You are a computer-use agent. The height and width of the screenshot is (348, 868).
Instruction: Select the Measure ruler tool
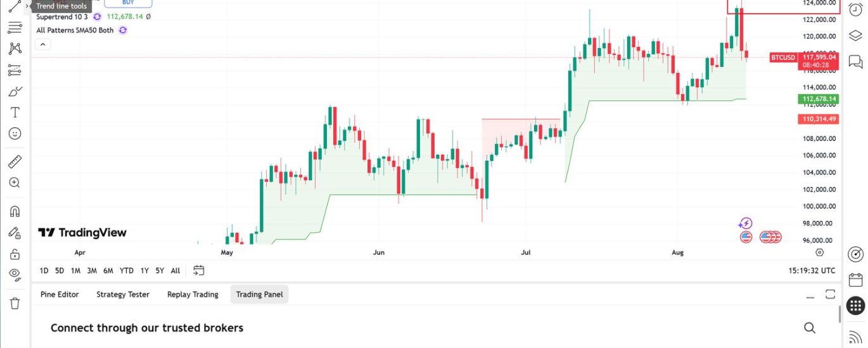point(15,162)
